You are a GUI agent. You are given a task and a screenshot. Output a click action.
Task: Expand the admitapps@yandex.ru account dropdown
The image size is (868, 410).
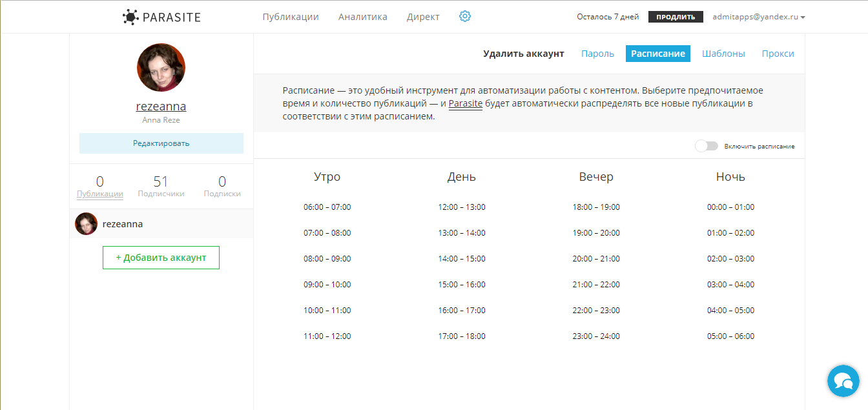click(759, 17)
